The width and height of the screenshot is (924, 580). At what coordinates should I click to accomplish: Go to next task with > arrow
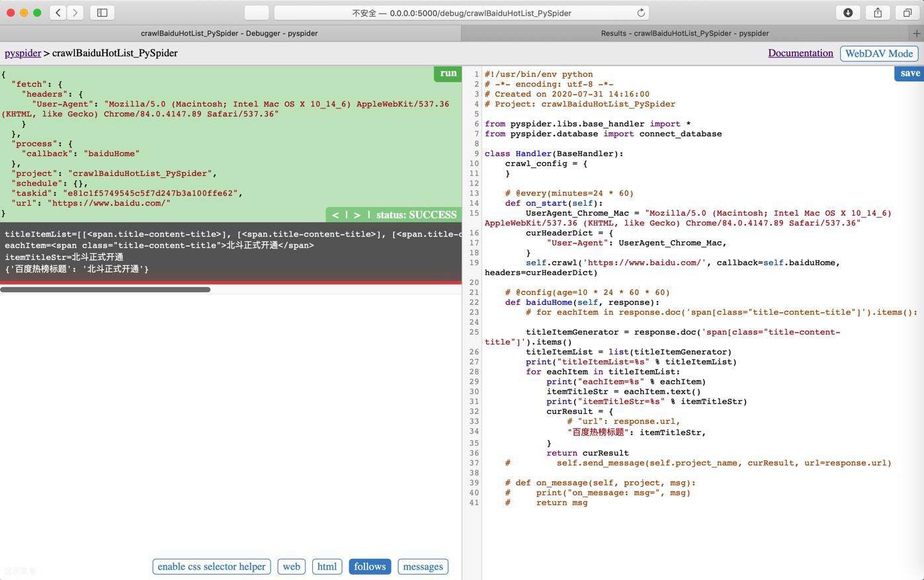click(x=357, y=215)
